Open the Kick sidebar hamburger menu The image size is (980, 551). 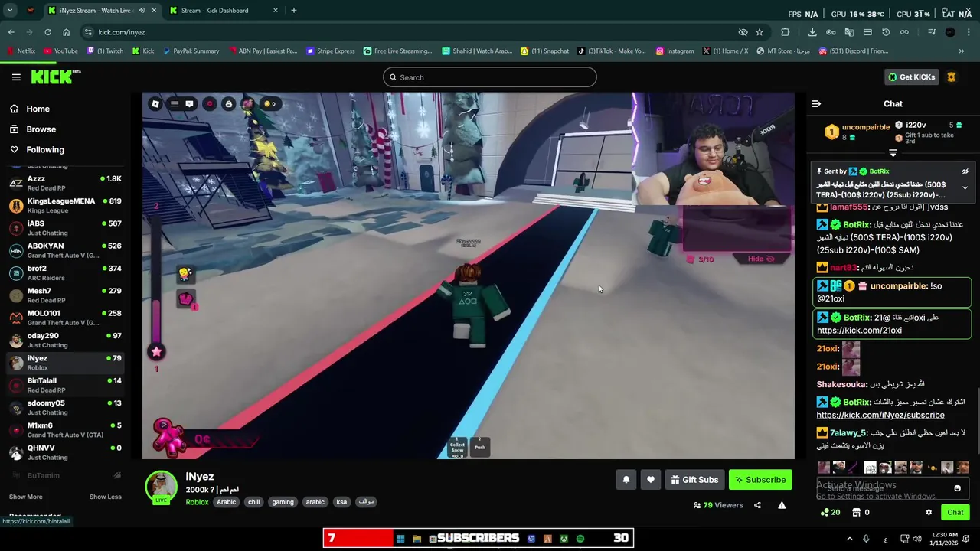pyautogui.click(x=16, y=77)
